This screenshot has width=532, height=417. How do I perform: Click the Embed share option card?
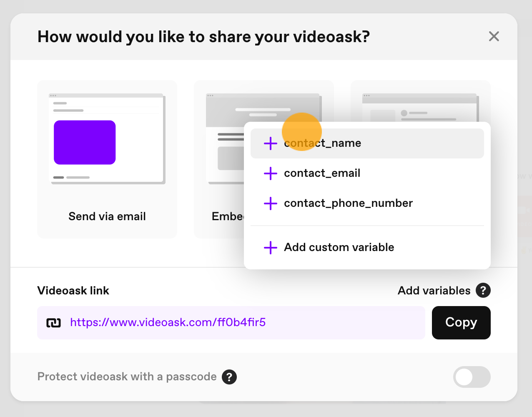tap(219, 159)
